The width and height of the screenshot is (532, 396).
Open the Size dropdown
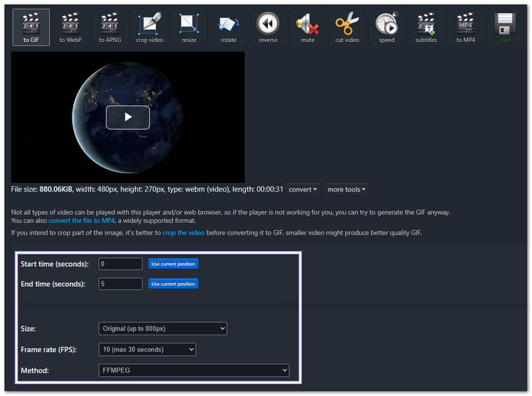162,328
